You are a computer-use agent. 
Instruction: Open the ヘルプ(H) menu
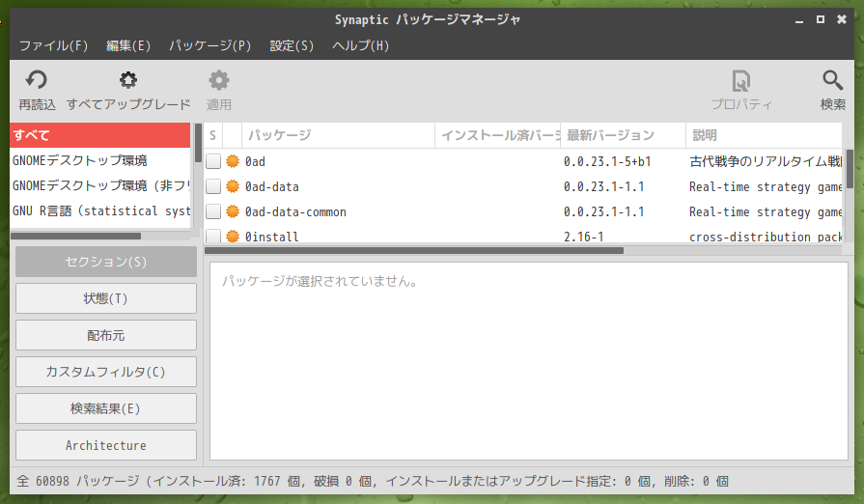pos(360,45)
